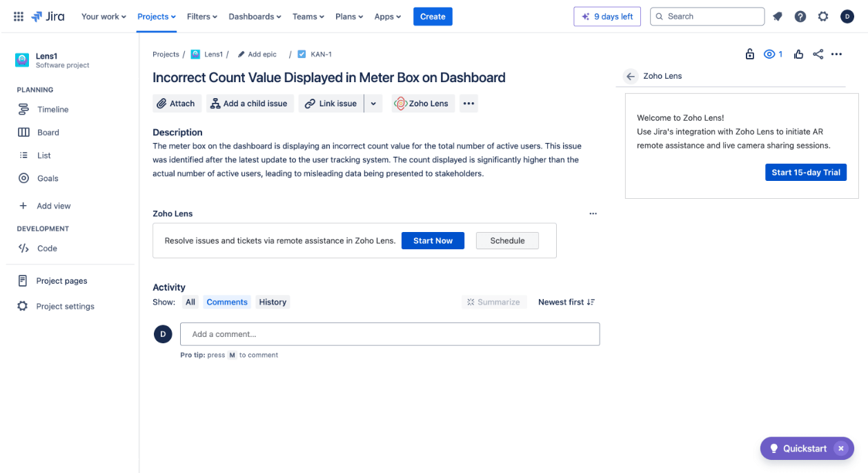Click the Create button
868x473 pixels.
pyautogui.click(x=433, y=16)
